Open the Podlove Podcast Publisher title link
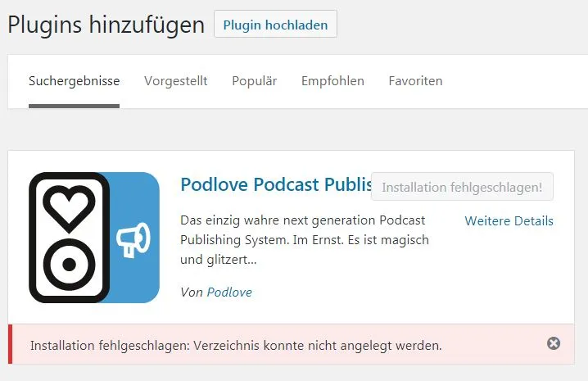This screenshot has width=588, height=381. tap(276, 184)
